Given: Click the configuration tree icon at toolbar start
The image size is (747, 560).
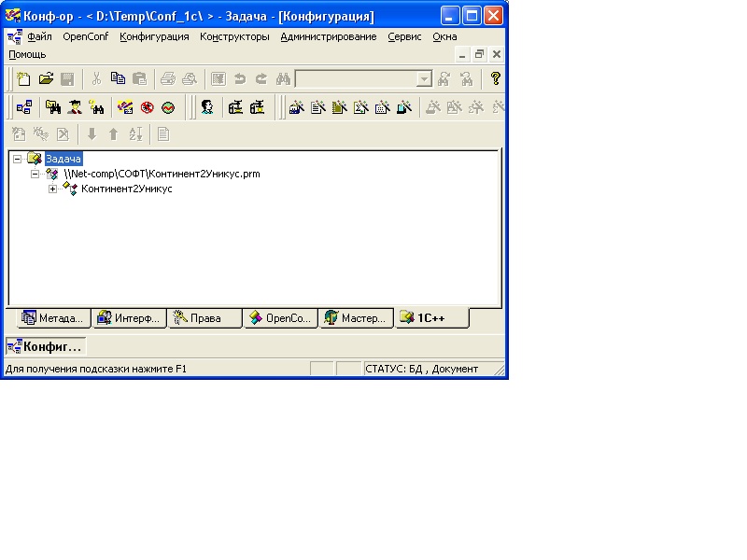Looking at the screenshot, I should click(x=24, y=107).
